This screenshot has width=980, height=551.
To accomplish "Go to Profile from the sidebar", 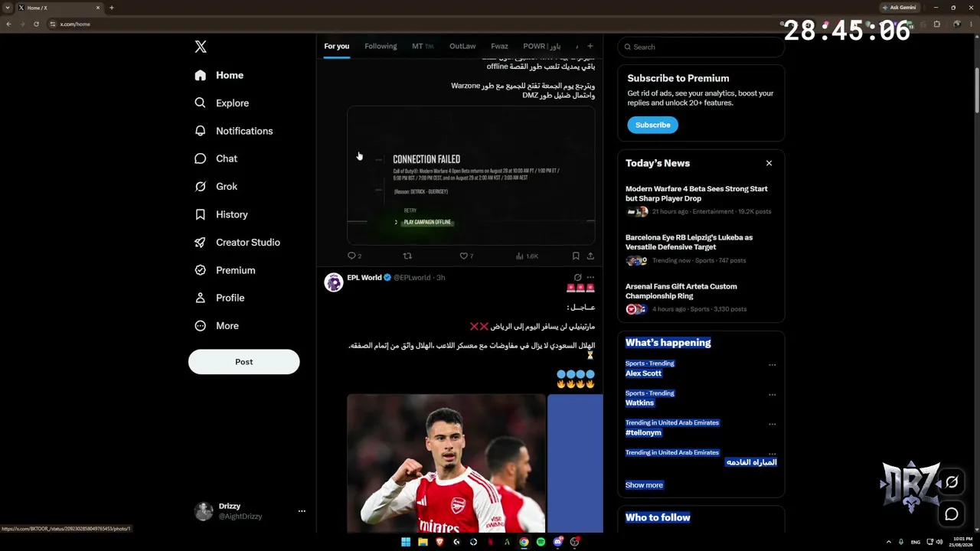I will 220,298.
